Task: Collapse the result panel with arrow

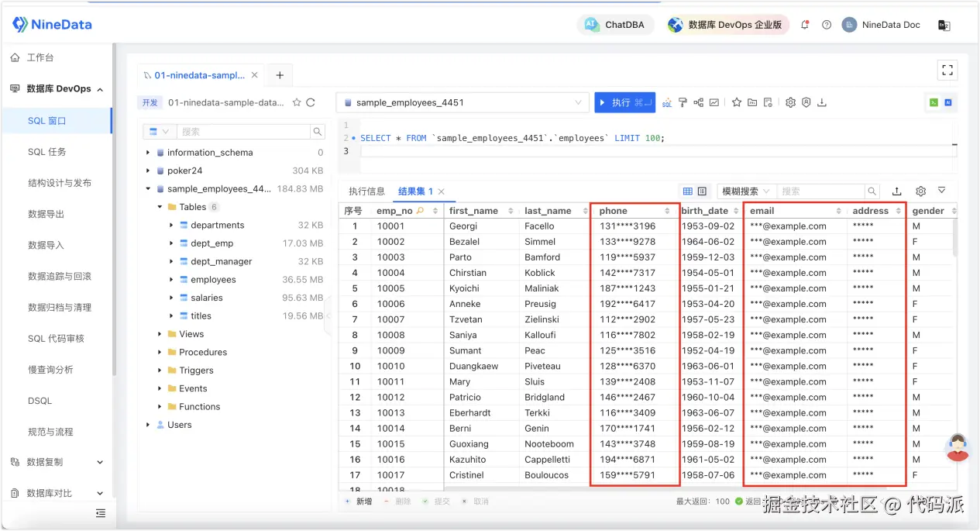Action: [x=942, y=191]
